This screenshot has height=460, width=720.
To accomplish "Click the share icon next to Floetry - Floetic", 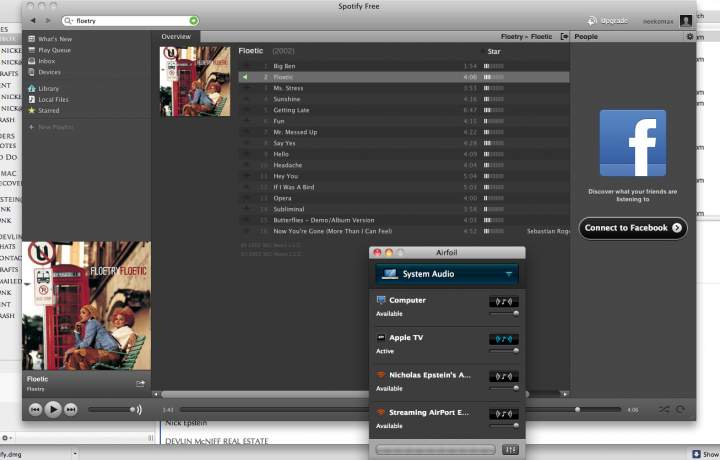I will [564, 36].
